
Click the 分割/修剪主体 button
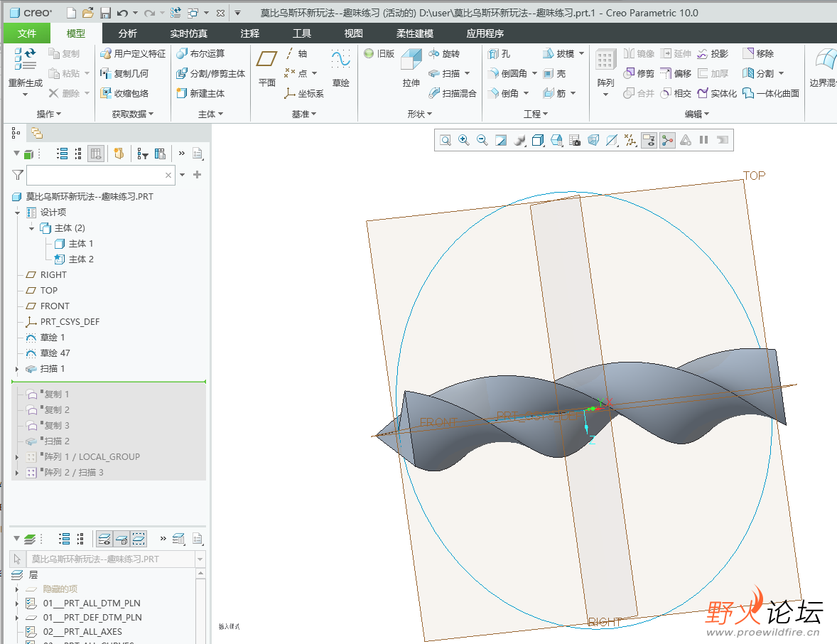point(211,73)
